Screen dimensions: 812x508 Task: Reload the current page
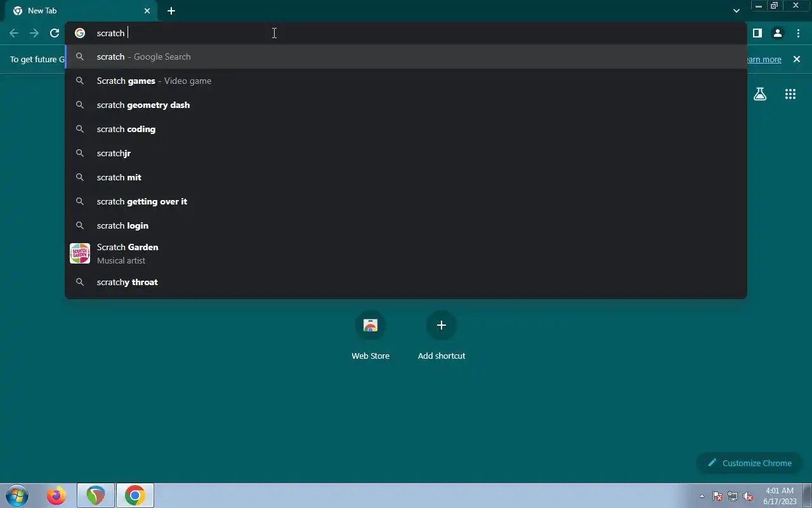point(55,33)
